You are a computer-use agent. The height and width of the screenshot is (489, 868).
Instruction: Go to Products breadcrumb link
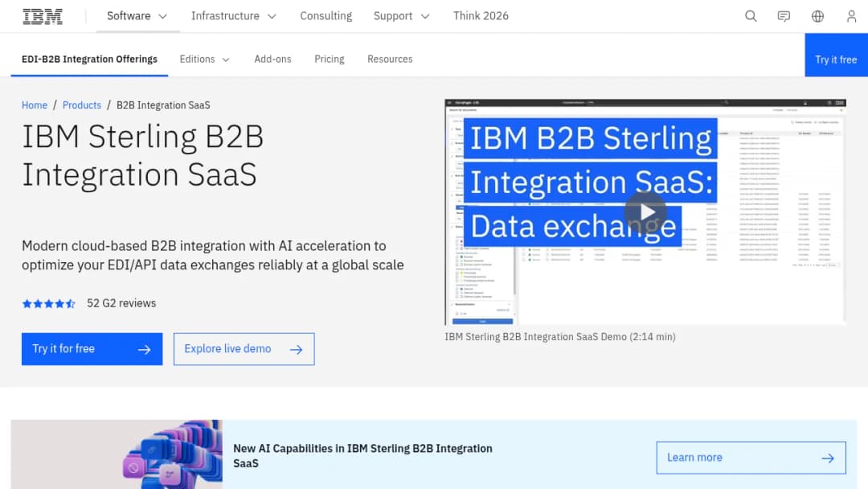click(82, 105)
